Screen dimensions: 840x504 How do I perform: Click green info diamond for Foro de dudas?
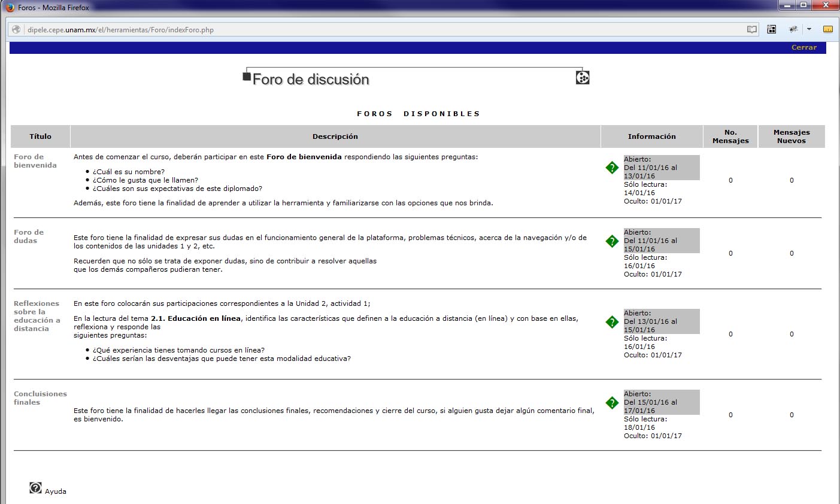coord(612,241)
